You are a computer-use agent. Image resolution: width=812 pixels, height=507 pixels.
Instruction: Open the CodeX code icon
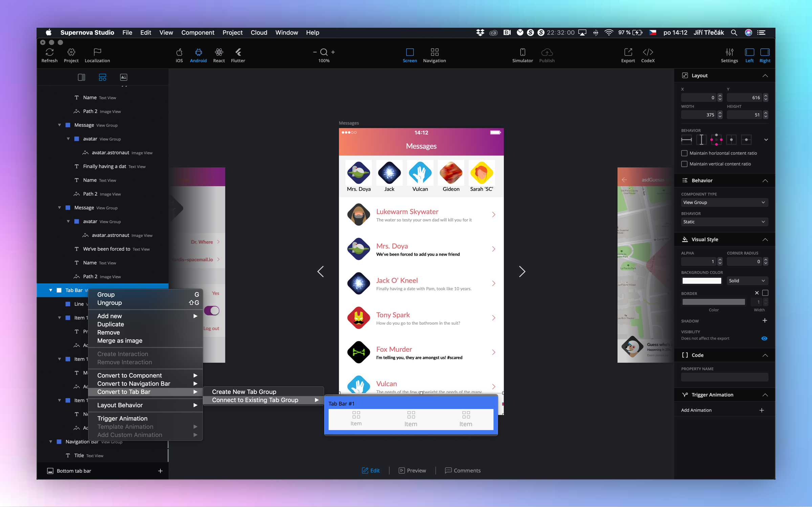[x=648, y=52]
